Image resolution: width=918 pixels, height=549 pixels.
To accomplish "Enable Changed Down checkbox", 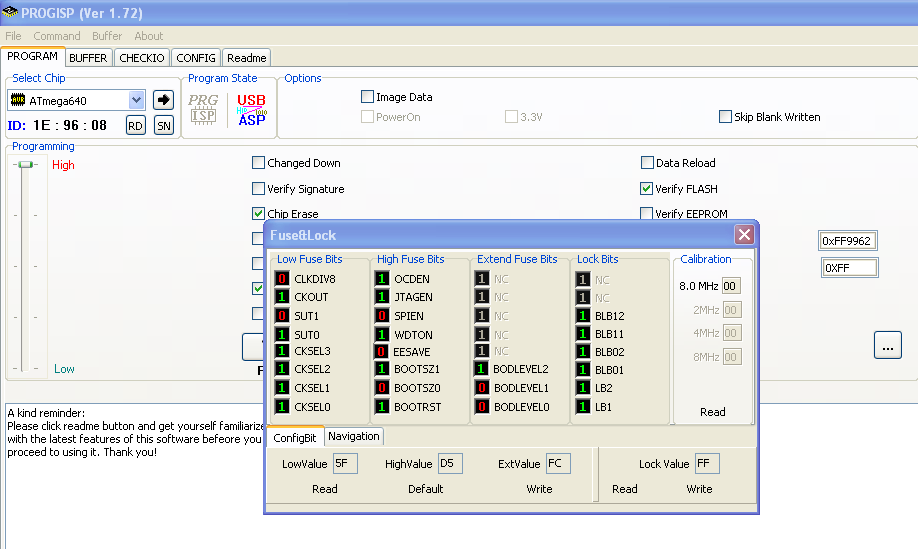I will point(258,163).
